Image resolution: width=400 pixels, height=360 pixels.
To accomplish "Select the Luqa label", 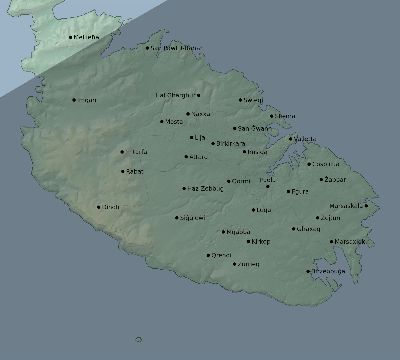I will coord(264,210).
